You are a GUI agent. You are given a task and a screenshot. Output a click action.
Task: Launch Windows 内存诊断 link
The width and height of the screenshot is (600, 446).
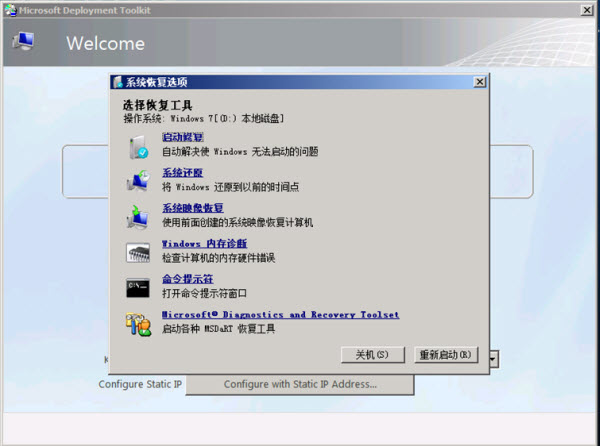[204, 244]
